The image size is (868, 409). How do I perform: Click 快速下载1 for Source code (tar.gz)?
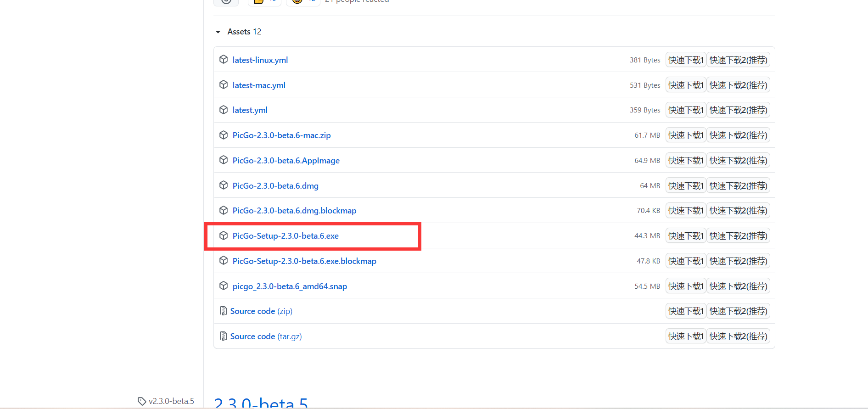[686, 336]
